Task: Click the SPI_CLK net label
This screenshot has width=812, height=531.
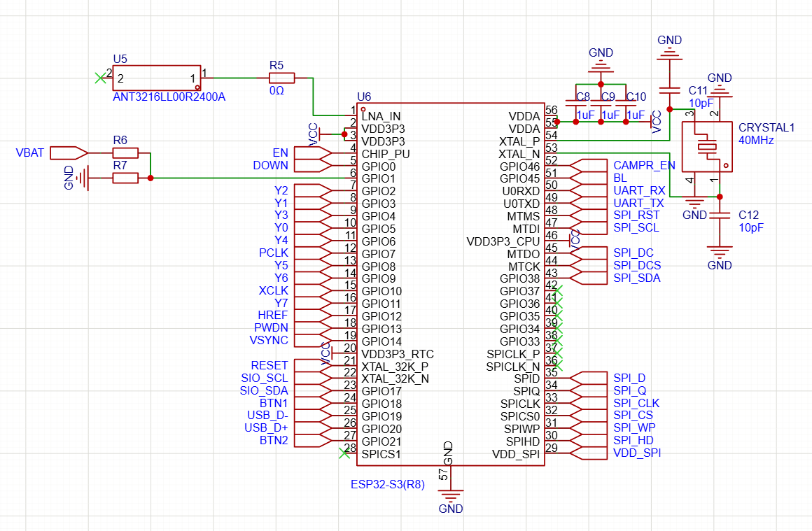Action: pos(636,403)
